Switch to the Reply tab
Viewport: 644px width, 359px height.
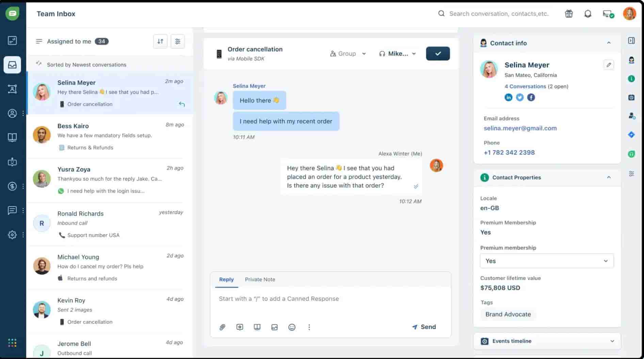[x=226, y=279]
